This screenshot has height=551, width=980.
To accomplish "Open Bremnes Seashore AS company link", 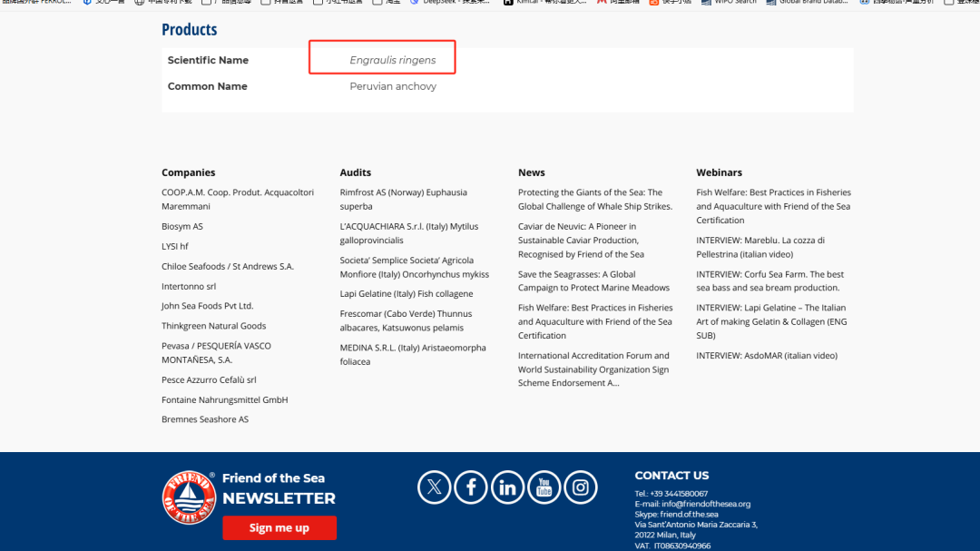I will (x=205, y=419).
